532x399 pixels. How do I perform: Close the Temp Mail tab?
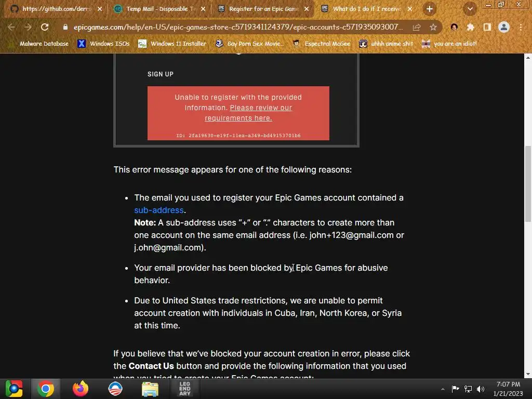[203, 9]
